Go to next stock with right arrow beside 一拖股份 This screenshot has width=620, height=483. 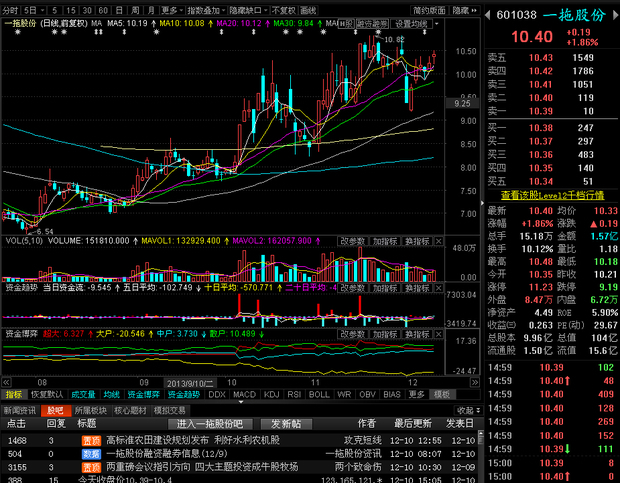(x=615, y=15)
